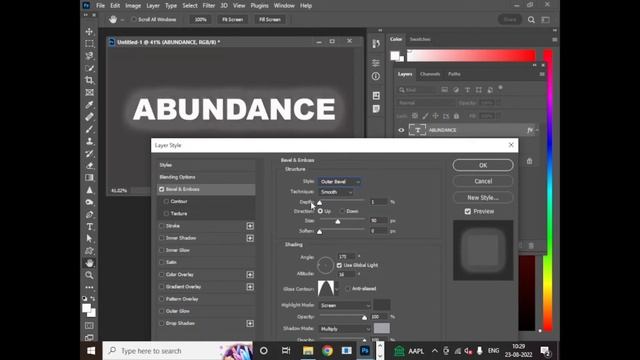
Task: Select the Zoom tool
Action: click(x=89, y=276)
